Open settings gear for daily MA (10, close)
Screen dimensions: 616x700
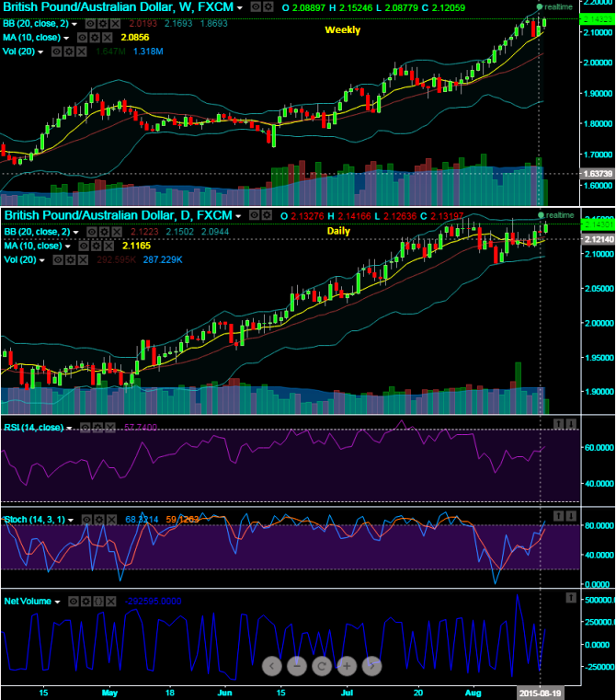(x=97, y=246)
